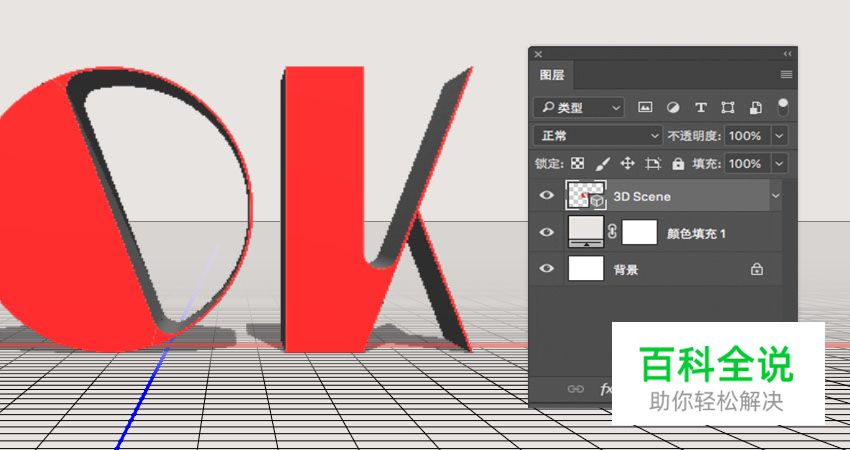Open the Layers panel hamburger menu
The height and width of the screenshot is (450, 850).
click(x=786, y=75)
